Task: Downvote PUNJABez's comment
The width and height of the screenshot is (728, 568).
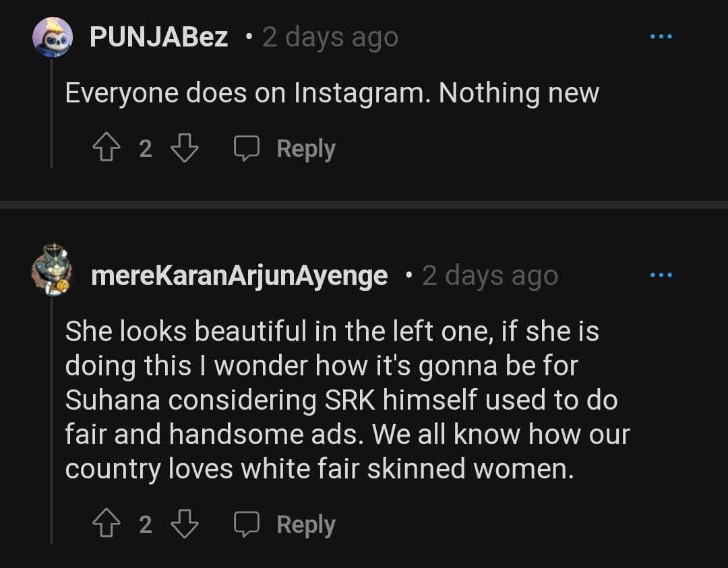Action: pos(184,149)
